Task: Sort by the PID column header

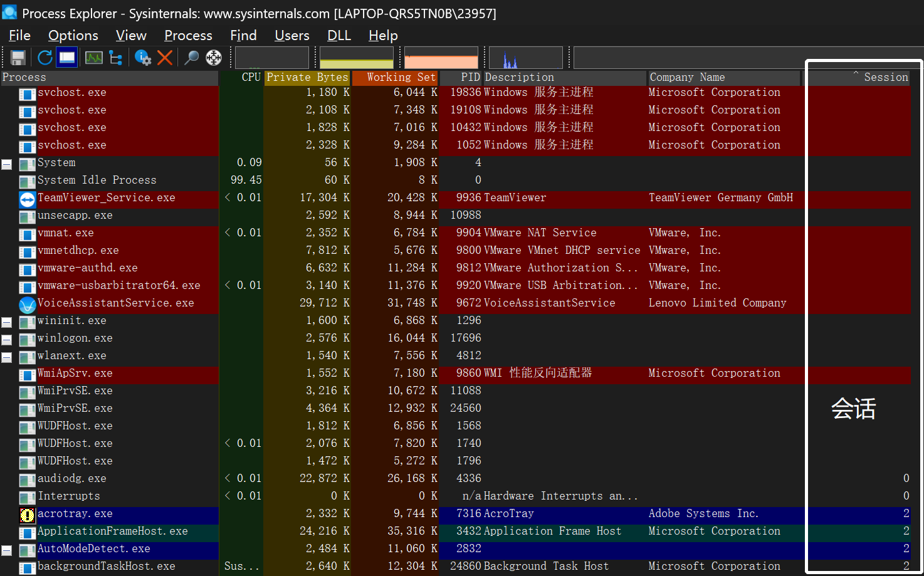Action: coord(461,77)
